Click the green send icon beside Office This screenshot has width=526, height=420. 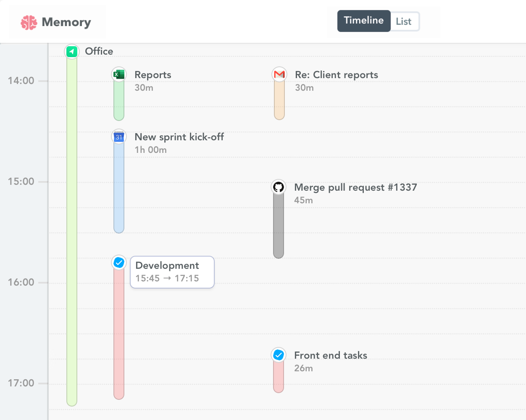[x=71, y=51]
